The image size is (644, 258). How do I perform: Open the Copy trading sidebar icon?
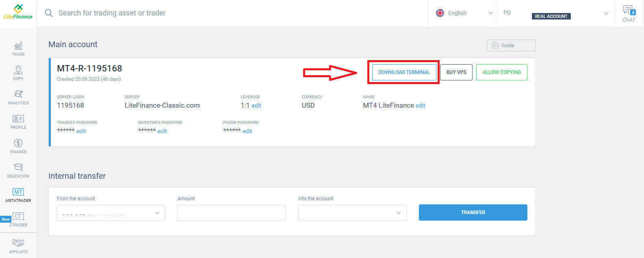(18, 70)
